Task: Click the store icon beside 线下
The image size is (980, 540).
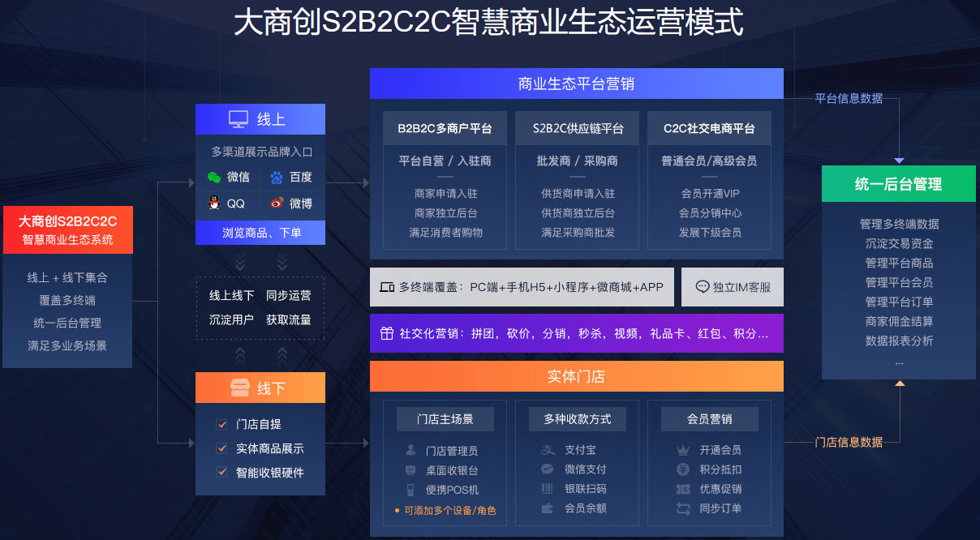Action: click(x=238, y=388)
